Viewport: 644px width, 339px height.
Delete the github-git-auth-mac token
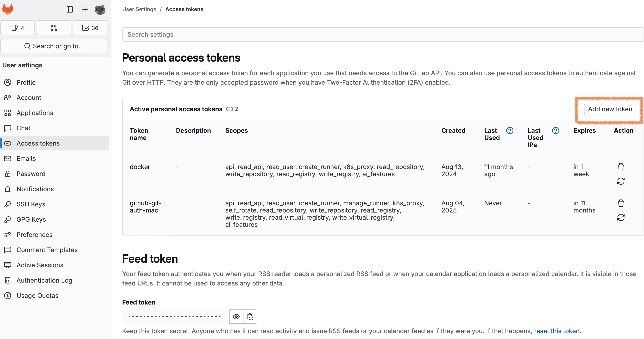pos(621,203)
